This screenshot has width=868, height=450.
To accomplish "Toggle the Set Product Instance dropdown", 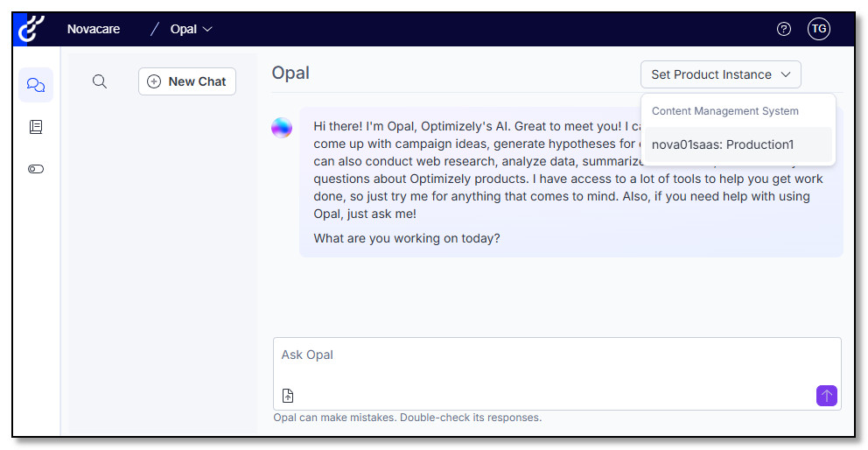I will tap(721, 74).
